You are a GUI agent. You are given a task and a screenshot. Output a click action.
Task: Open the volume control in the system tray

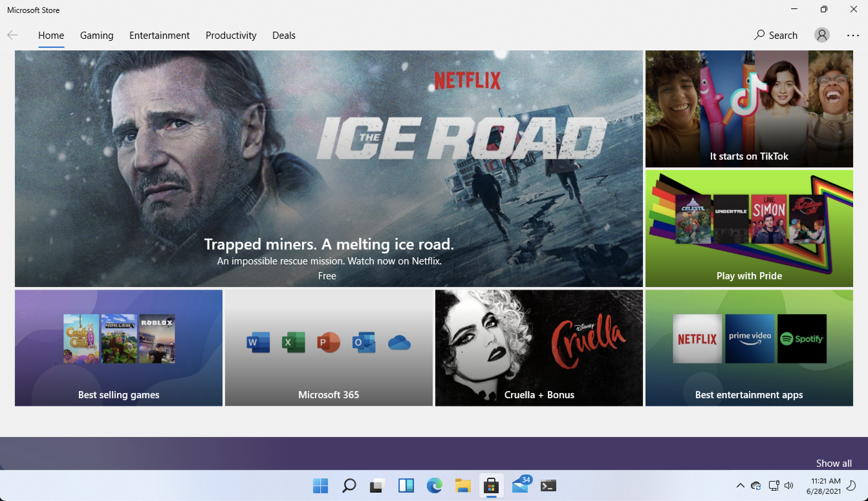[788, 485]
